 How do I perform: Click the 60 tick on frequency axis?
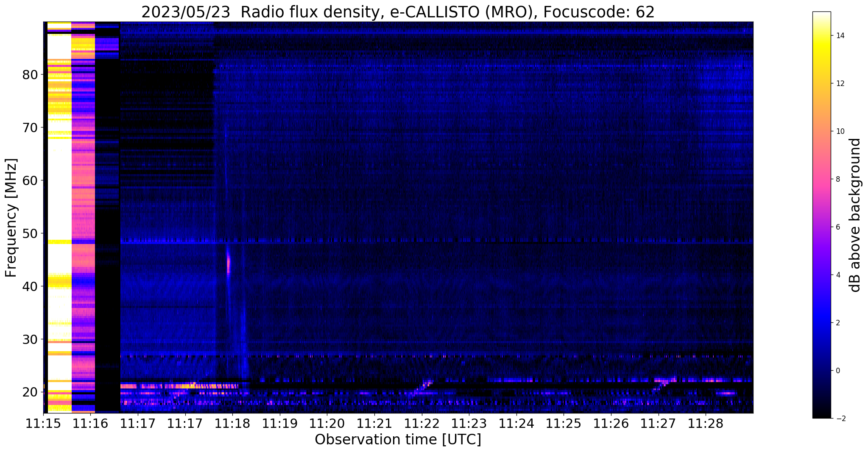coord(30,180)
